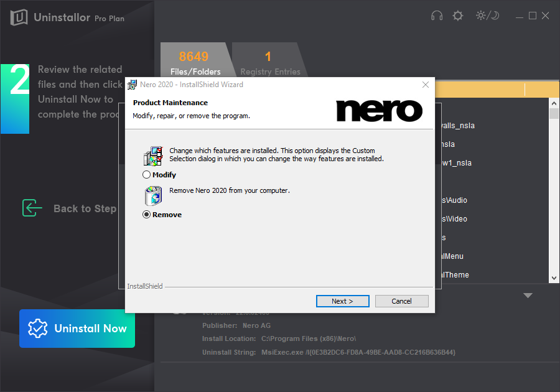Click the Back to Step arrow icon
The height and width of the screenshot is (392, 560).
tap(32, 208)
